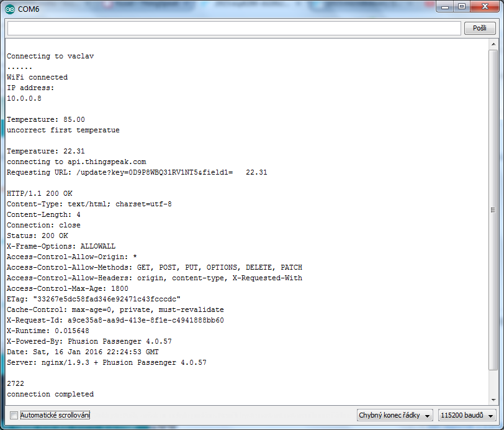Click the '2722' response body line
The width and height of the screenshot is (504, 430).
[x=16, y=383]
